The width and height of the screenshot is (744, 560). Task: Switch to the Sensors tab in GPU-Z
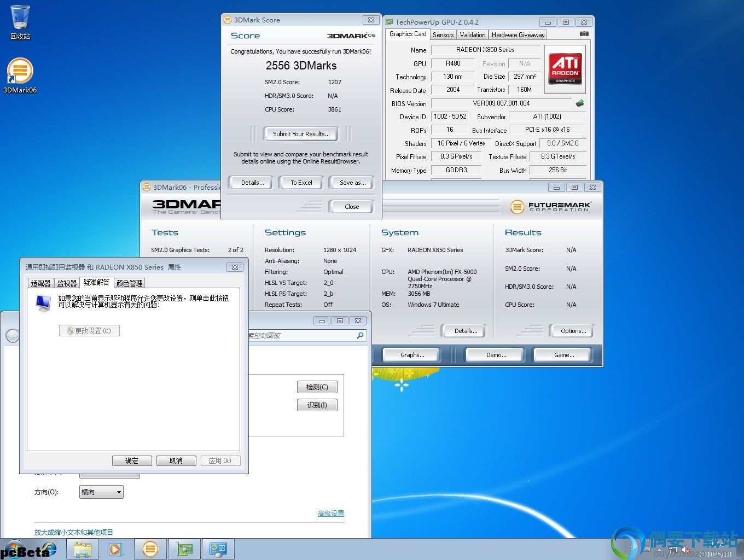(443, 34)
